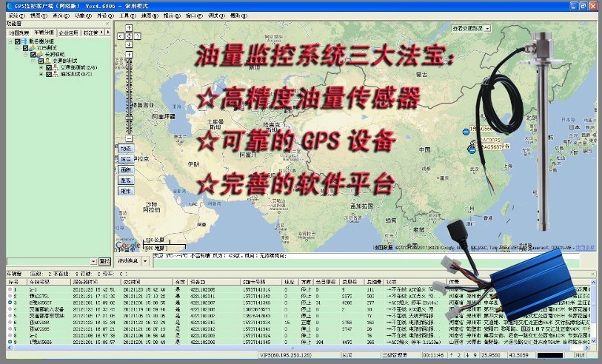Sort by the 车牌号码 column header
Image resolution: width=602 pixels, height=364 pixels.
tap(50, 282)
